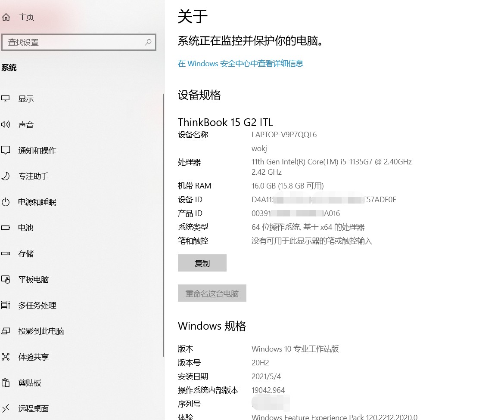Viewport: 504px width, 420px height.
Task: Click edition Windows 10 专业工作站版 text
Action: (x=295, y=349)
